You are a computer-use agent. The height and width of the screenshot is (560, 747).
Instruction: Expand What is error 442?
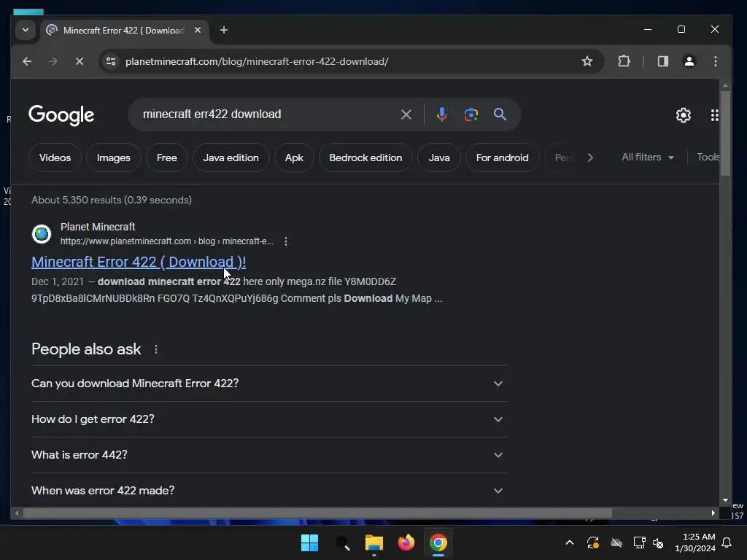[269, 455]
